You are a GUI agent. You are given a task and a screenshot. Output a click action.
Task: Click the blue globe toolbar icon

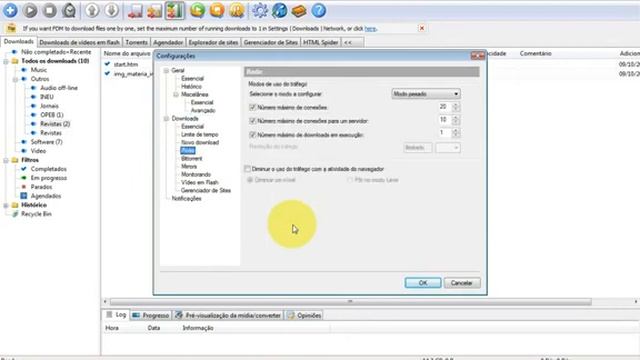280,11
